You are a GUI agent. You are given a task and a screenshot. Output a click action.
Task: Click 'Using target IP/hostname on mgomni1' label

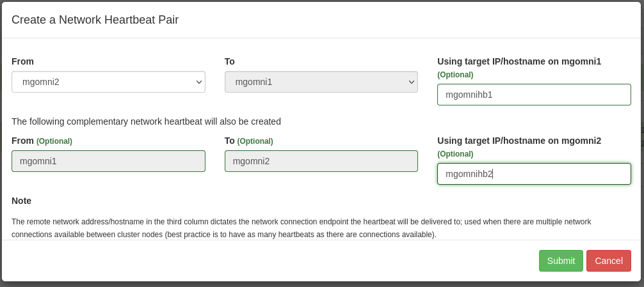[x=519, y=61]
